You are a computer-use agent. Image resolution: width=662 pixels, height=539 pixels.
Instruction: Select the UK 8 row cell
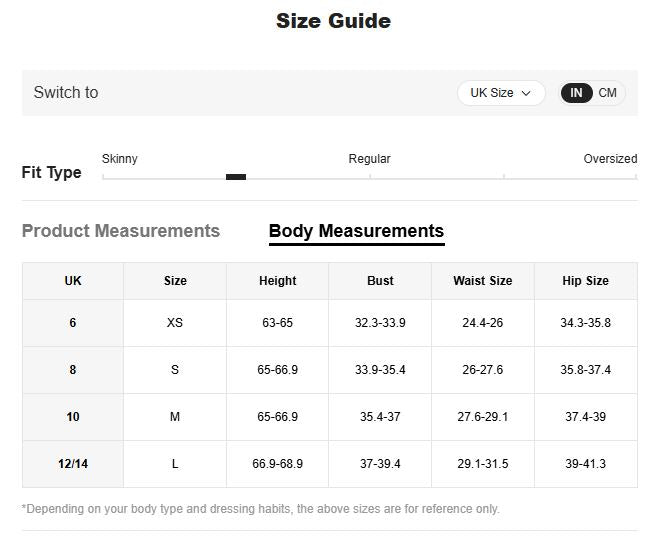[x=73, y=370]
